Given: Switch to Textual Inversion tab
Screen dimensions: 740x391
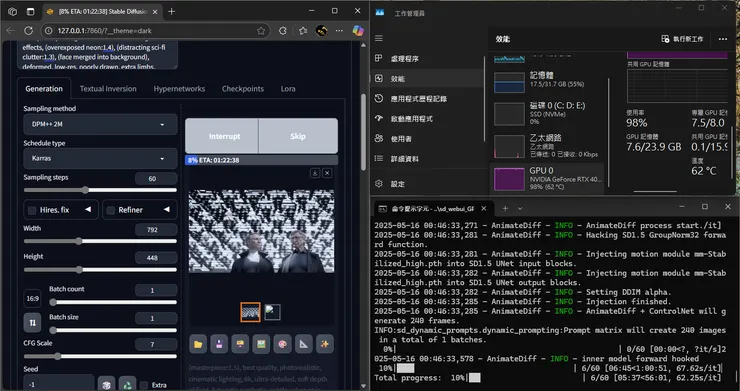Looking at the screenshot, I should point(108,89).
